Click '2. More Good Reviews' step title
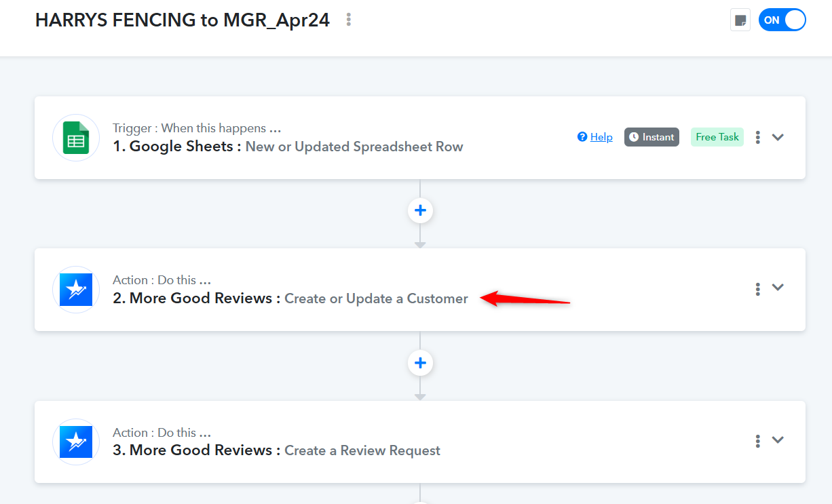 point(196,298)
